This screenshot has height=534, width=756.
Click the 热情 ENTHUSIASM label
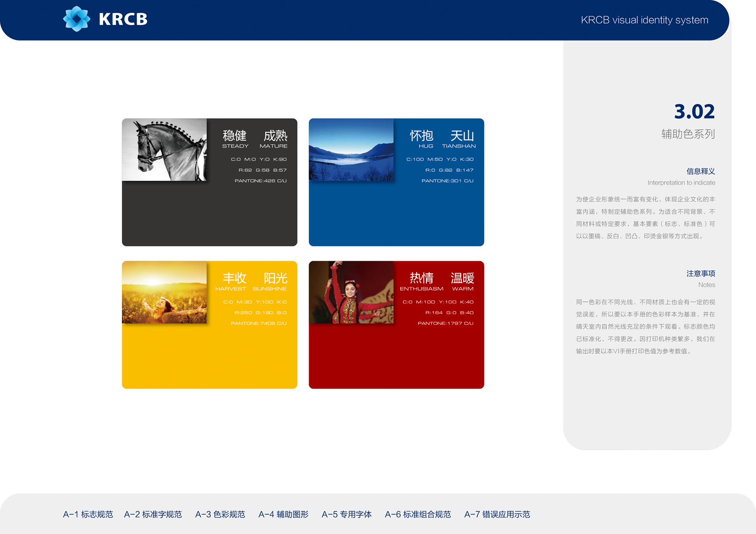(x=422, y=281)
